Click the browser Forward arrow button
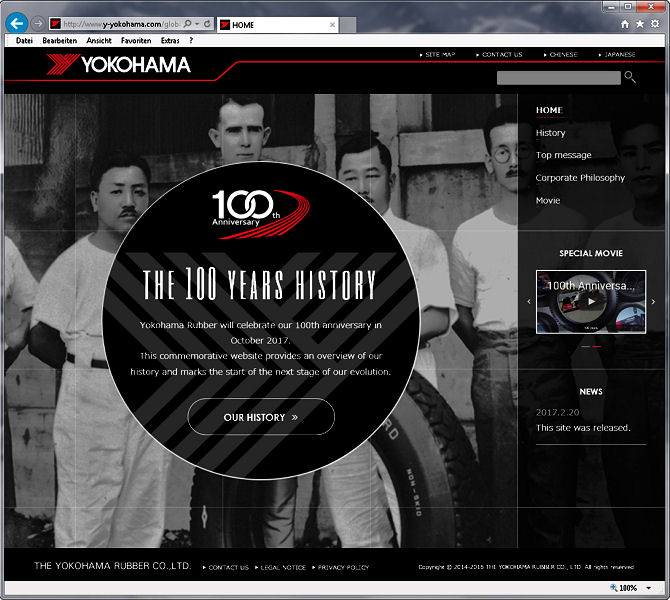The height and width of the screenshot is (600, 670). pos(38,24)
